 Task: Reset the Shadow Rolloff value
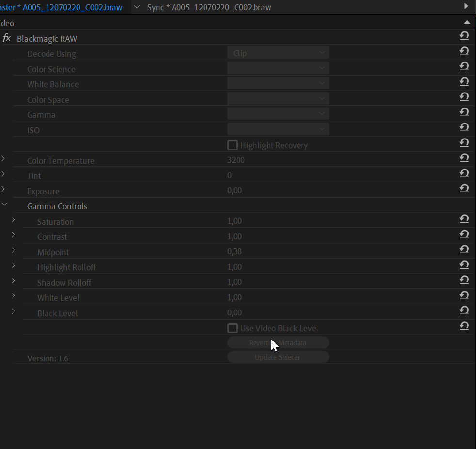tap(464, 279)
